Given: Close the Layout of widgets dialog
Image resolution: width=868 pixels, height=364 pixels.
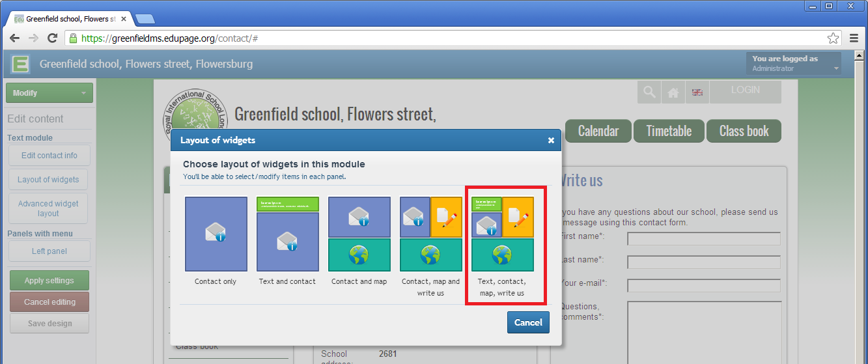Looking at the screenshot, I should [551, 140].
